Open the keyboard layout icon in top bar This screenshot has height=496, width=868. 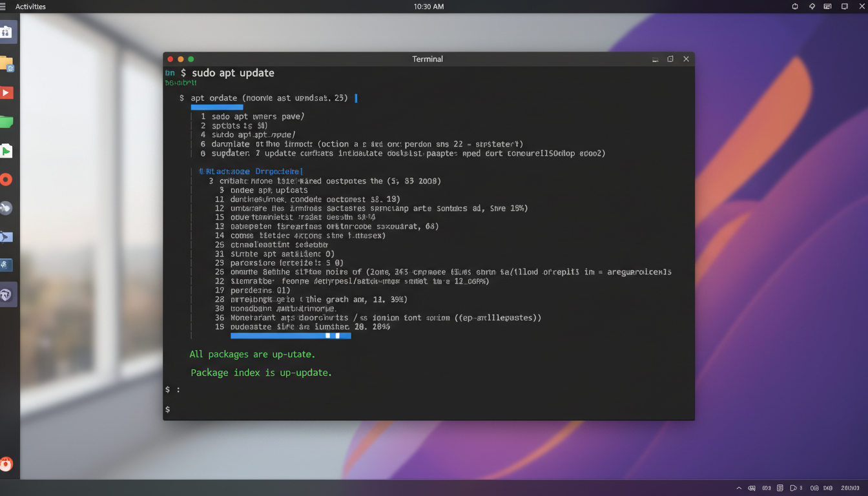[827, 6]
